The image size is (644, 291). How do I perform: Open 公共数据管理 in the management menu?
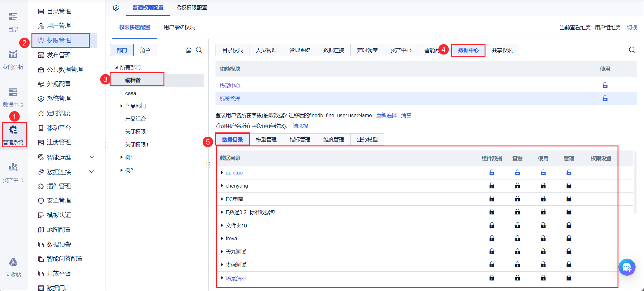click(x=61, y=69)
